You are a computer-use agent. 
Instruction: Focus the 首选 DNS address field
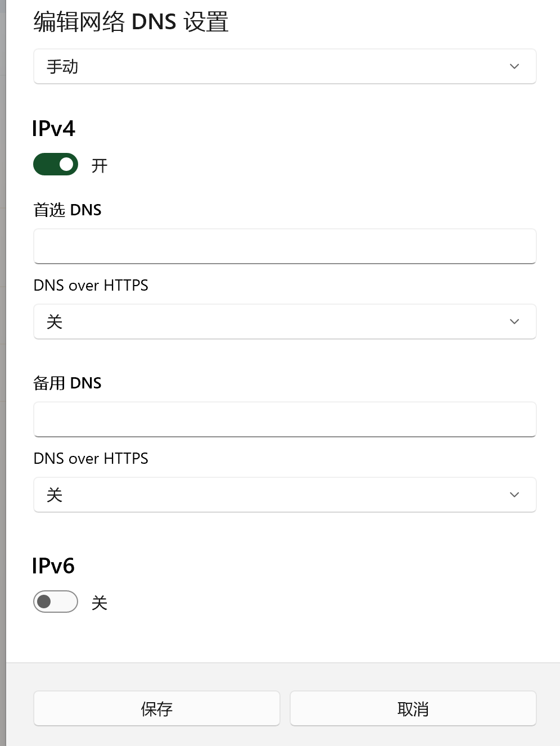(284, 246)
